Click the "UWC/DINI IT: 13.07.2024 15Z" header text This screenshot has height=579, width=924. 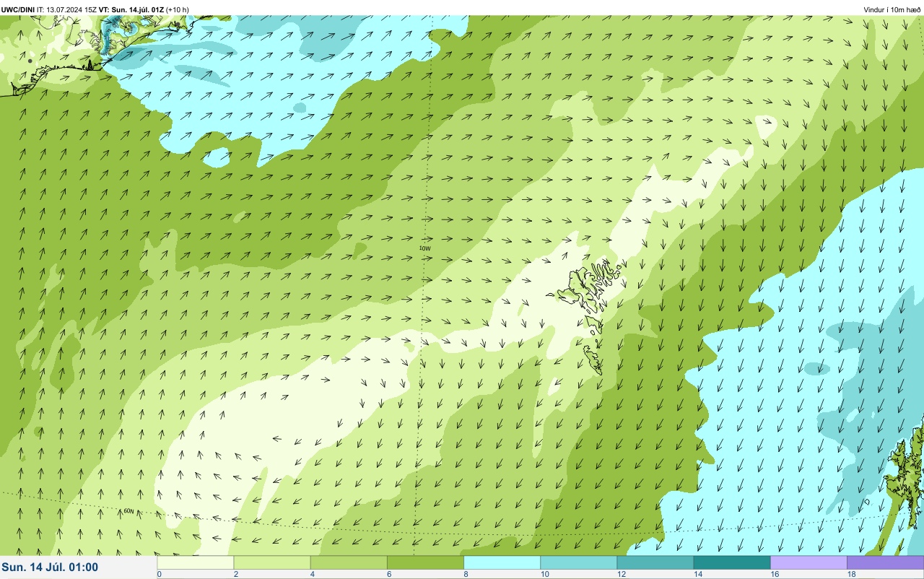click(49, 9)
